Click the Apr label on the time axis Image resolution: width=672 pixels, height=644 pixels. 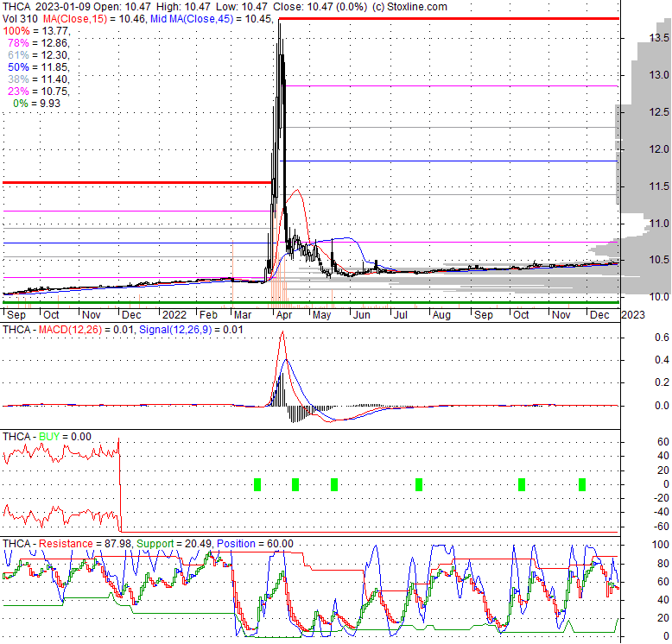[283, 315]
